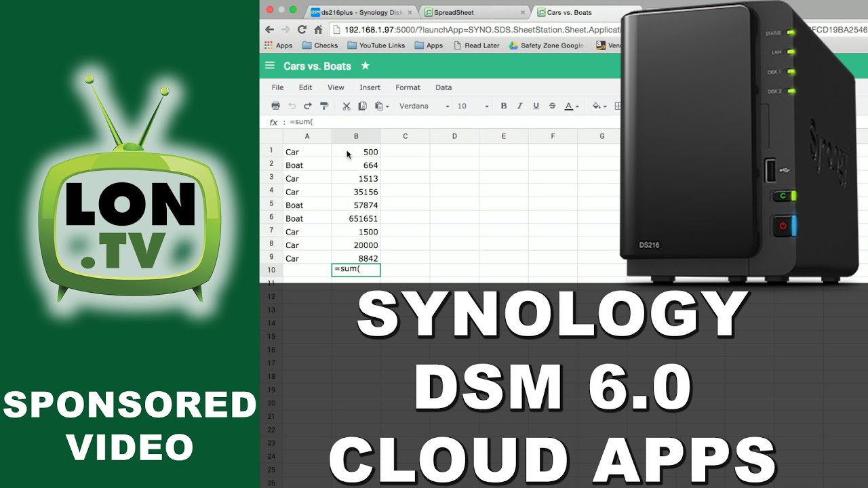Open the Safety Zone Google bookmark
The width and height of the screenshot is (868, 488).
(x=547, y=45)
